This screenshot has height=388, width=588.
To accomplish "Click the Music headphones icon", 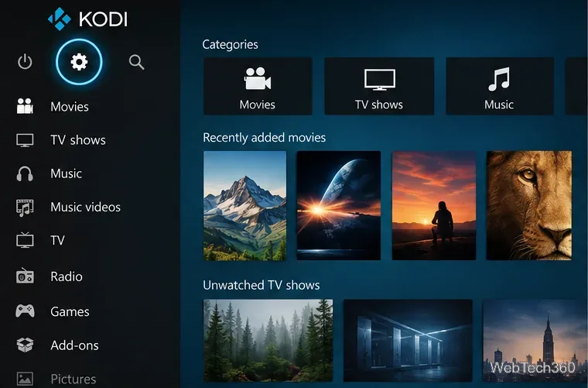I will point(25,173).
